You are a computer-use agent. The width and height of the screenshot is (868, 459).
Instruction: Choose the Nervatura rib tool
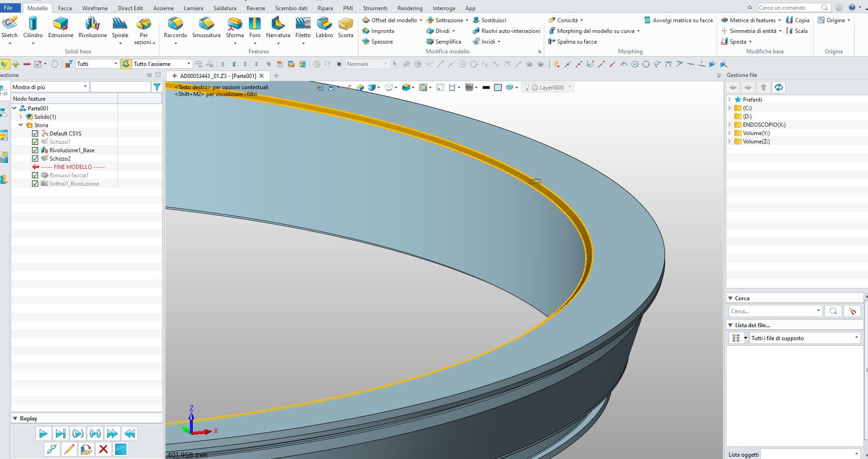click(x=278, y=27)
